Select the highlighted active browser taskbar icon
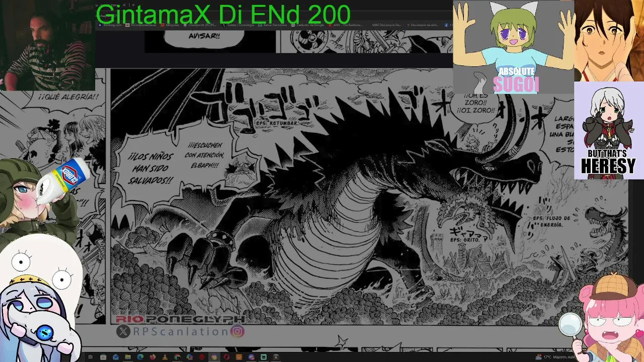This screenshot has height=362, width=644. pos(214,357)
